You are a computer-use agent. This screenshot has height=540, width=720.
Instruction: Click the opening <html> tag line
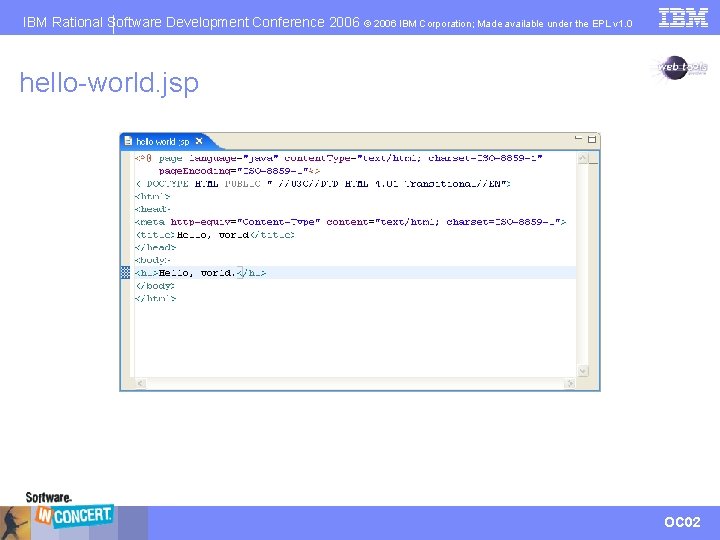tap(152, 196)
